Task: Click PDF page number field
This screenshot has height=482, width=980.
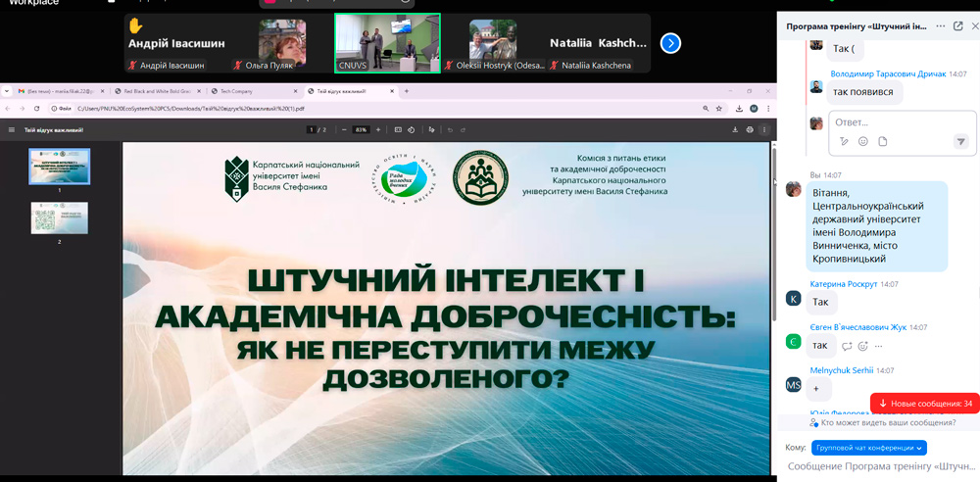Action: pyautogui.click(x=311, y=130)
